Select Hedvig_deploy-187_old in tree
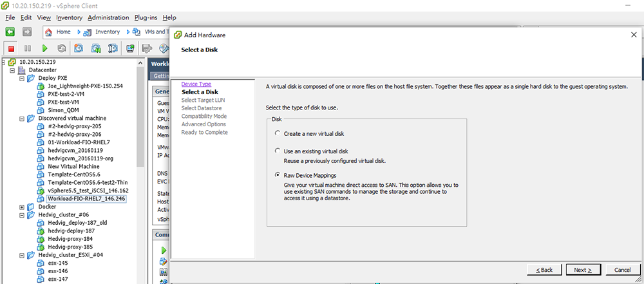Image resolution: width=644 pixels, height=284 pixels. (x=78, y=223)
